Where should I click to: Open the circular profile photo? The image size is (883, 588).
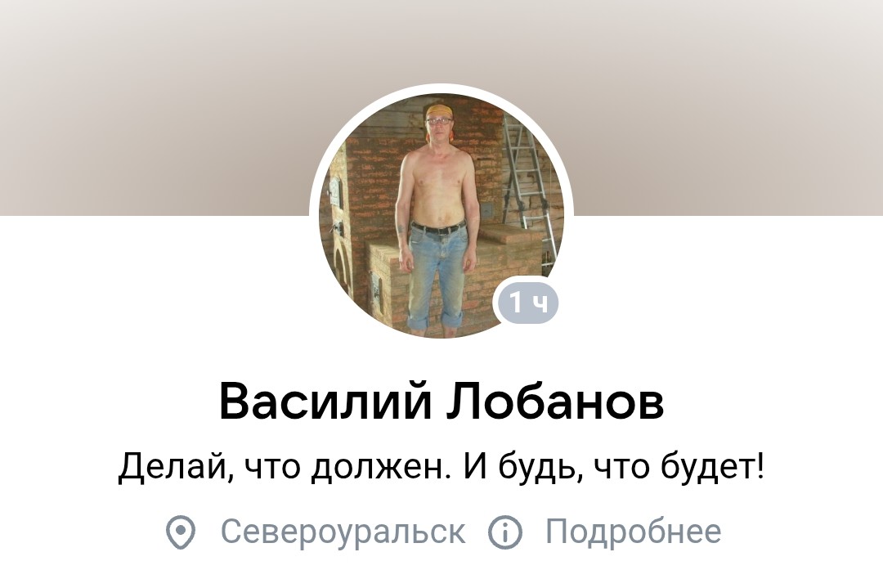tap(441, 215)
